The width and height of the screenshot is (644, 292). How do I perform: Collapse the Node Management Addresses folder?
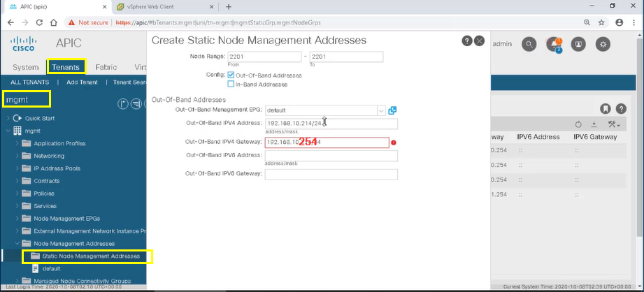pos(17,244)
